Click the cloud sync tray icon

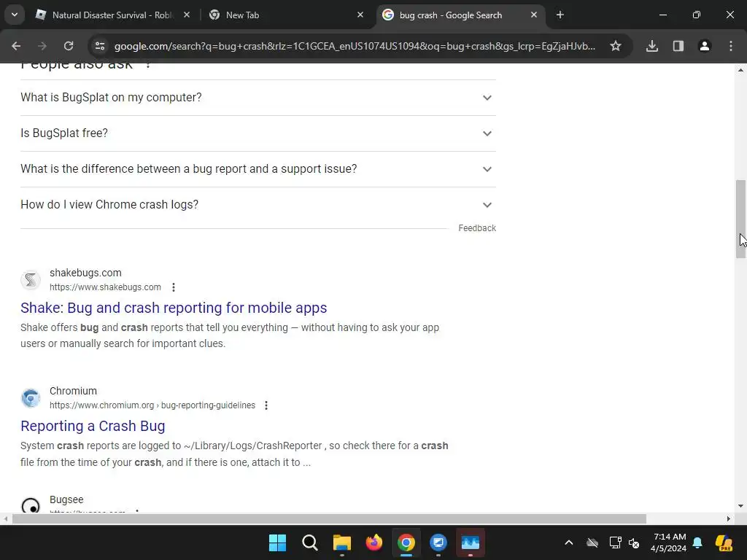click(x=592, y=542)
